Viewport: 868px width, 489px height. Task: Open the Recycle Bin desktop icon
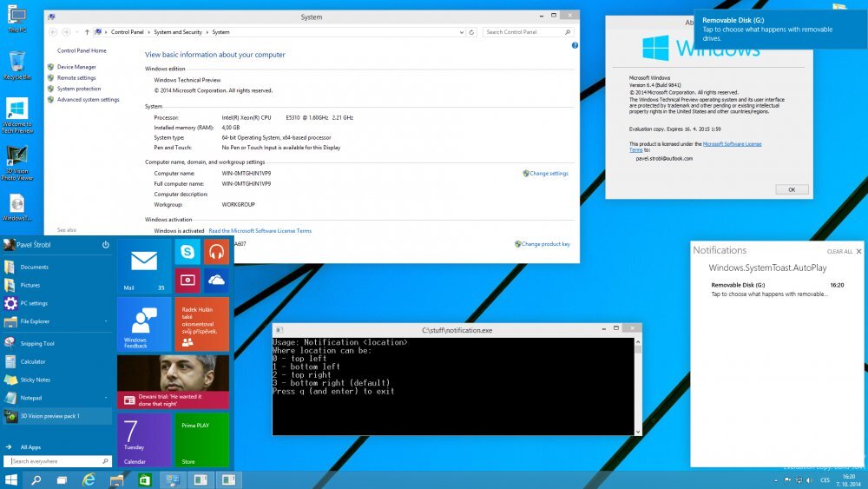pos(16,65)
